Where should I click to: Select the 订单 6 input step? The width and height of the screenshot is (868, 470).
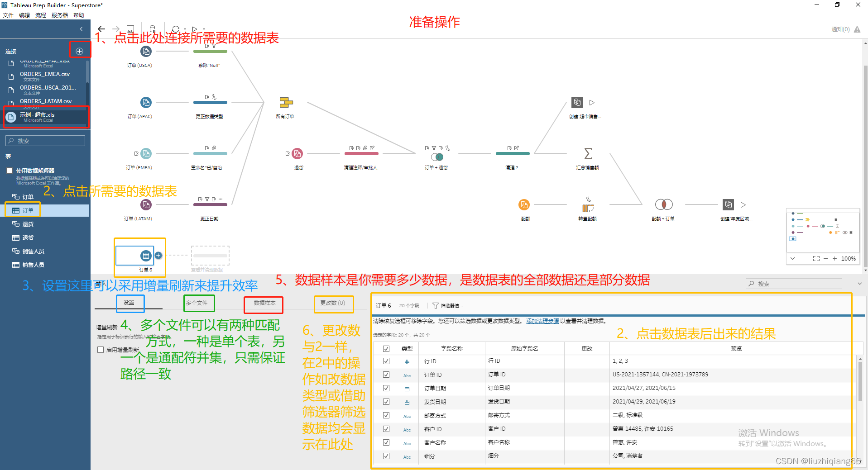pos(146,256)
